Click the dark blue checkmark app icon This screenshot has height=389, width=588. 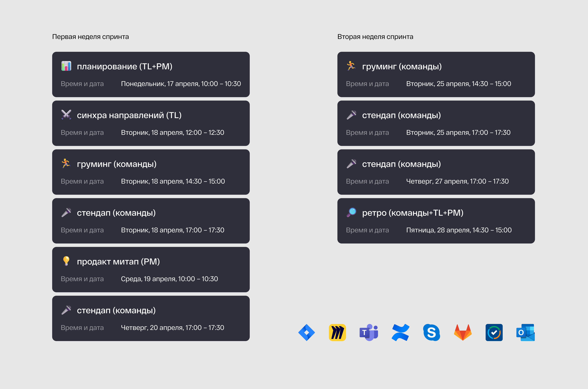(x=494, y=332)
